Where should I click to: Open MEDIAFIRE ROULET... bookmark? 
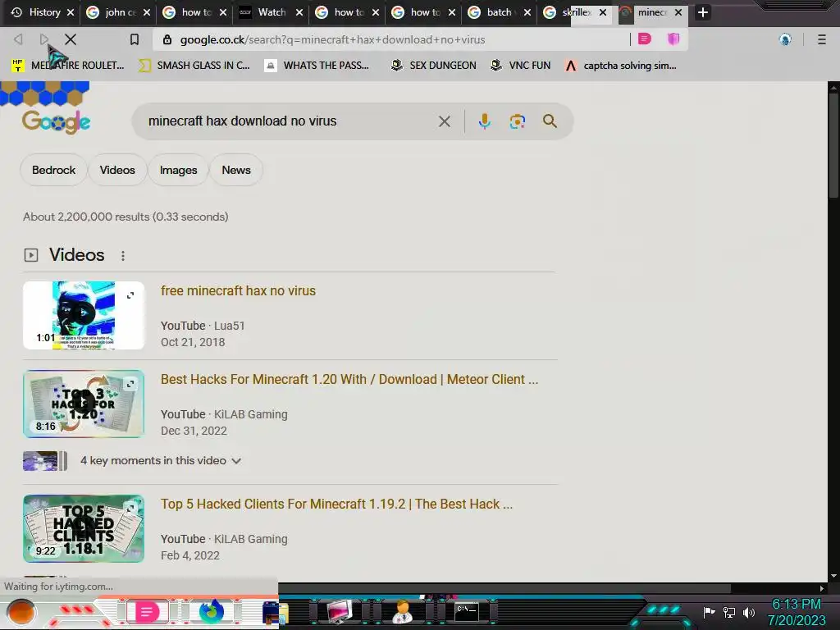(x=68, y=66)
